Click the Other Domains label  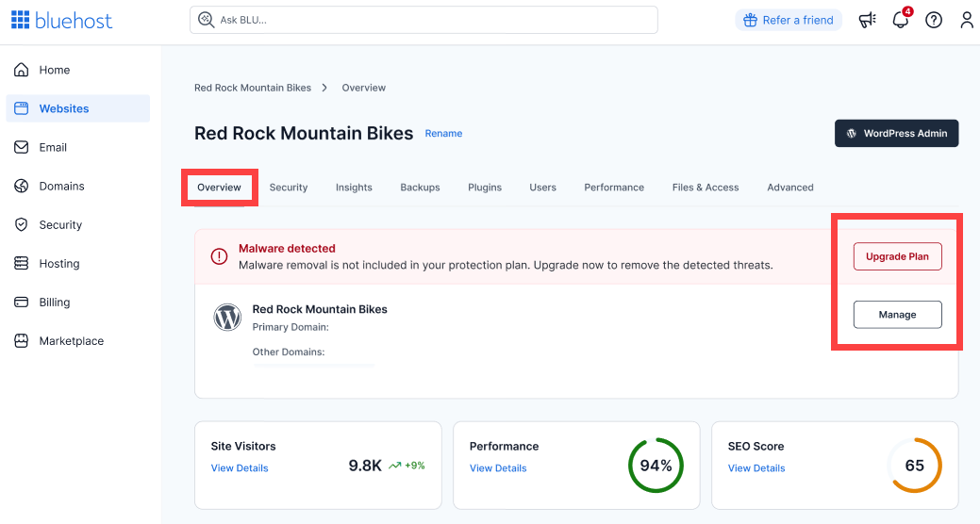coord(288,352)
